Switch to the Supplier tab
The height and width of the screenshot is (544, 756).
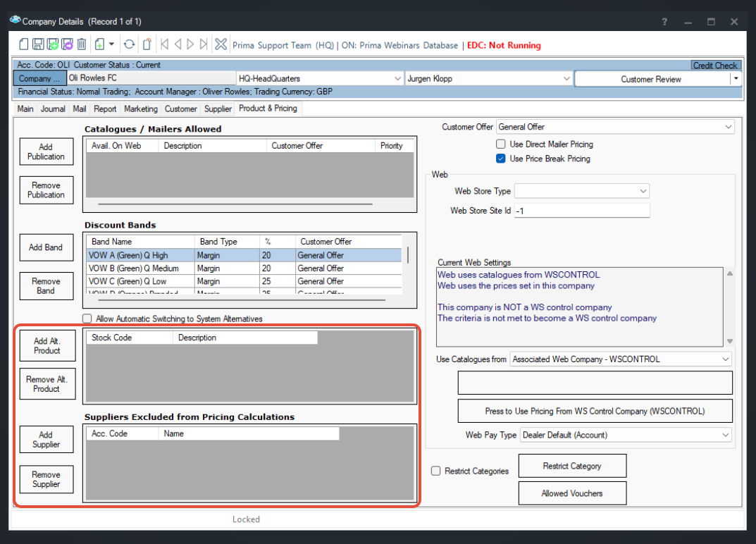click(218, 109)
